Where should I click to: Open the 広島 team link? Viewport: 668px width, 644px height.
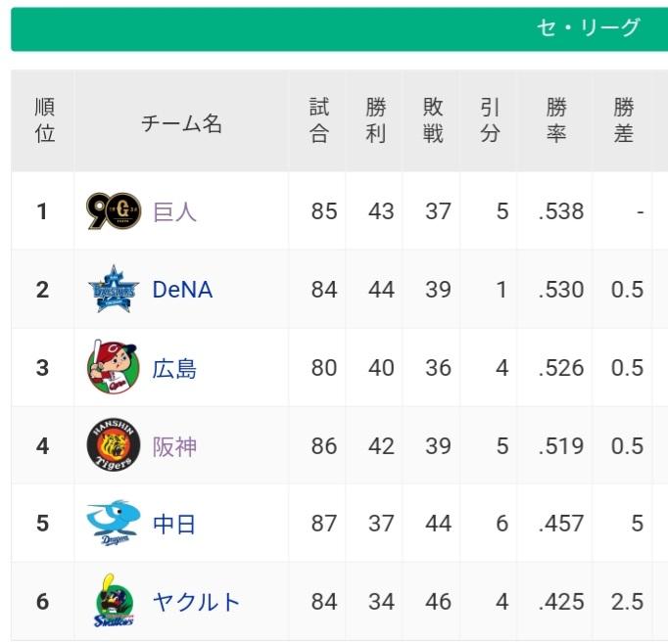(x=174, y=369)
